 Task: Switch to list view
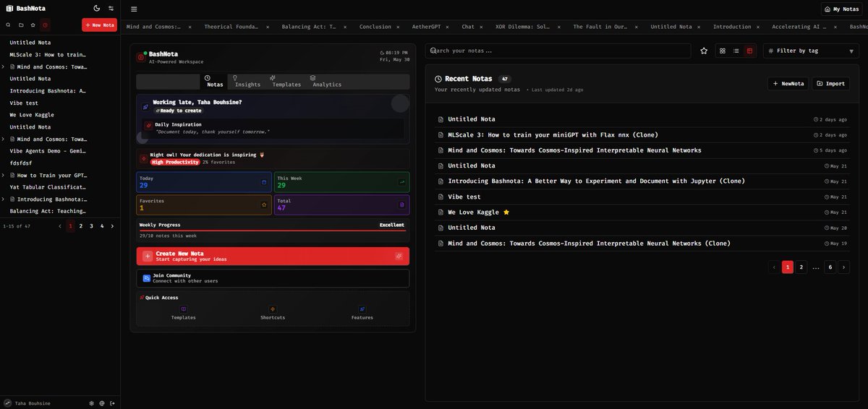click(736, 51)
